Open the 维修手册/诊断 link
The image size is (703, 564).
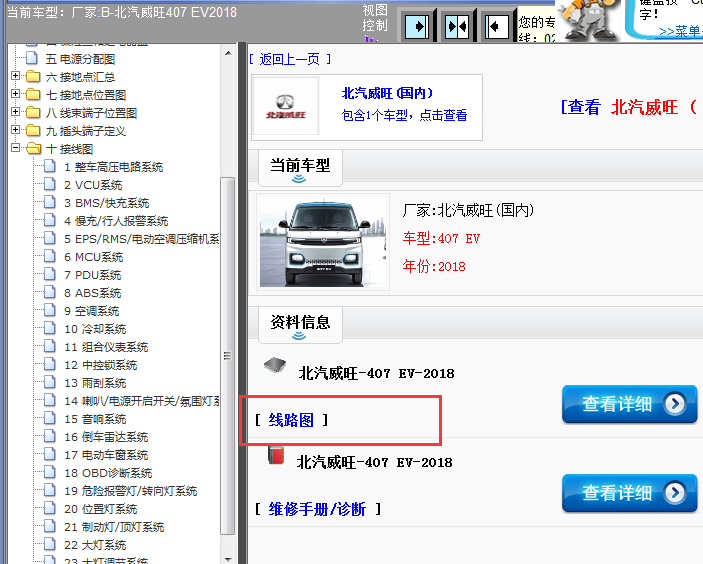317,509
